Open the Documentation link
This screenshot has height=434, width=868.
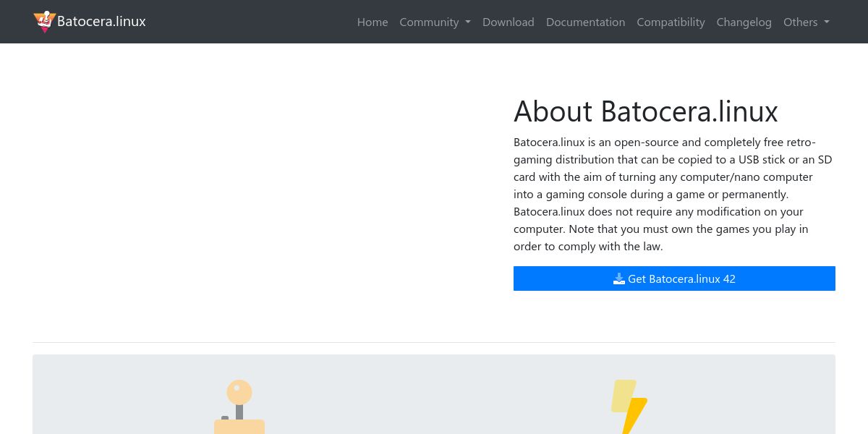click(586, 22)
